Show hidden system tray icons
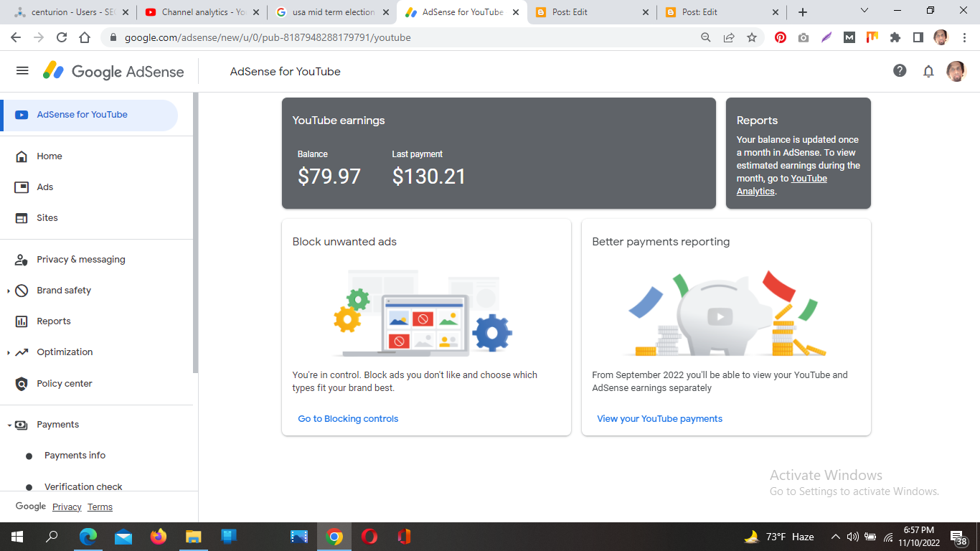 click(835, 537)
